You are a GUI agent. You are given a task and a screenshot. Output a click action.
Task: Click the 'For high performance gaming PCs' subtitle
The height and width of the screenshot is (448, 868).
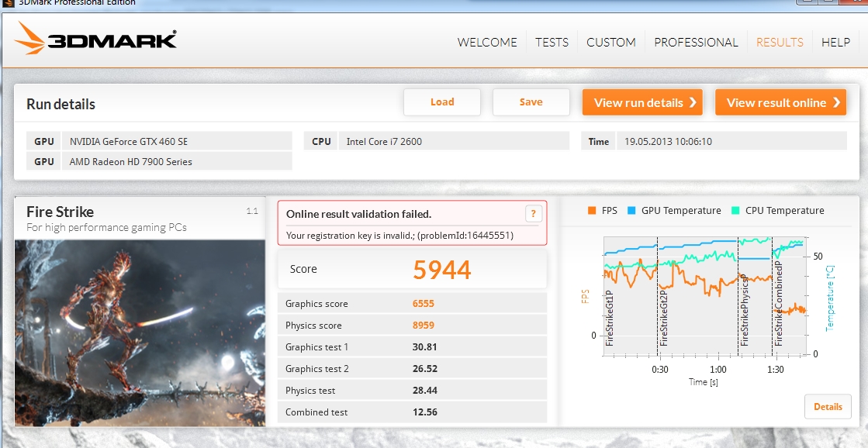coord(106,227)
